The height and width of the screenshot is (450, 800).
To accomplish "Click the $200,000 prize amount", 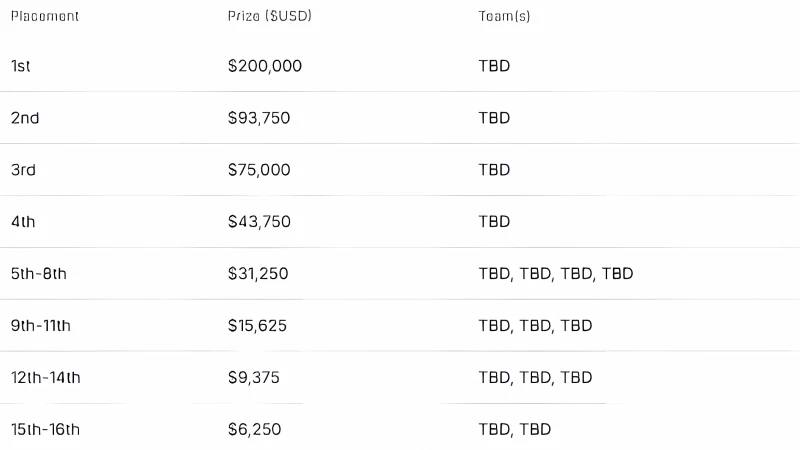I will click(265, 66).
